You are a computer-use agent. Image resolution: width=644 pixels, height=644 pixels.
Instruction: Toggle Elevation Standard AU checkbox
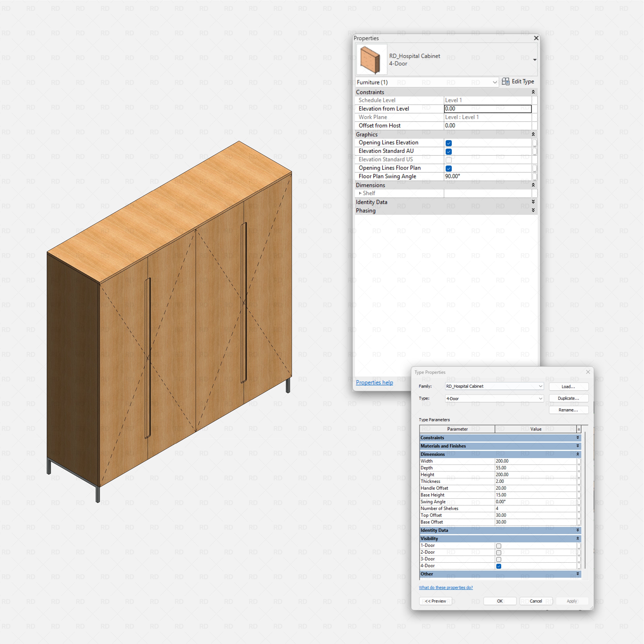(x=449, y=152)
